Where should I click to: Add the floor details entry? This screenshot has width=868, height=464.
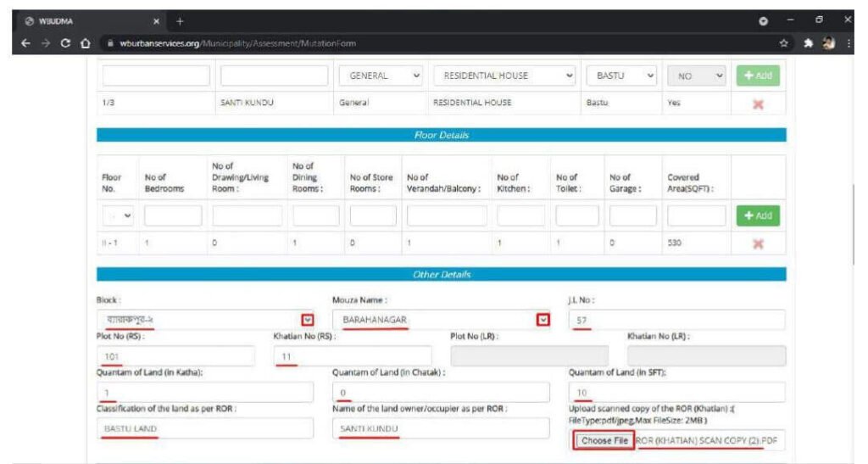click(758, 215)
